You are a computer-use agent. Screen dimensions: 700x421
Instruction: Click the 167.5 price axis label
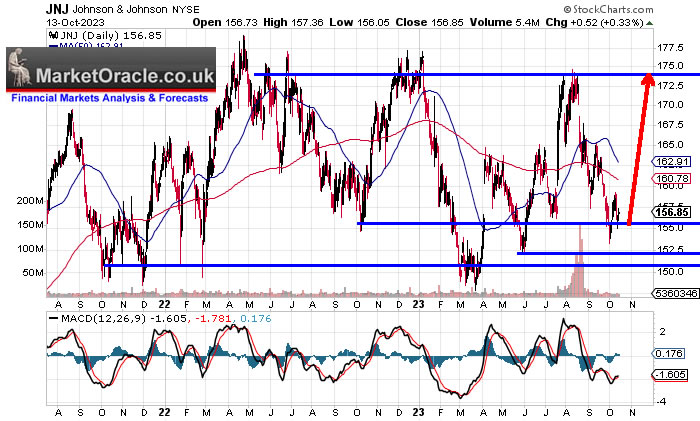tap(670, 124)
